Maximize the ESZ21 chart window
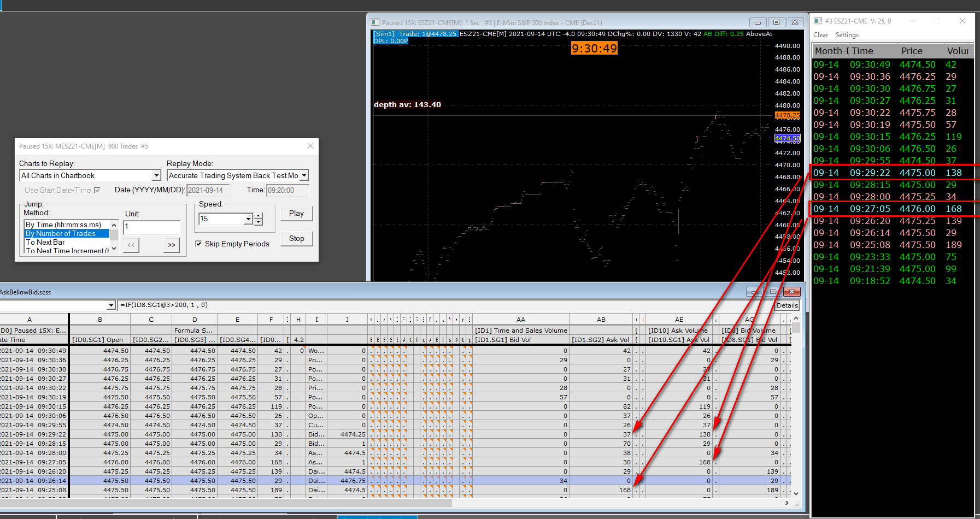 776,22
